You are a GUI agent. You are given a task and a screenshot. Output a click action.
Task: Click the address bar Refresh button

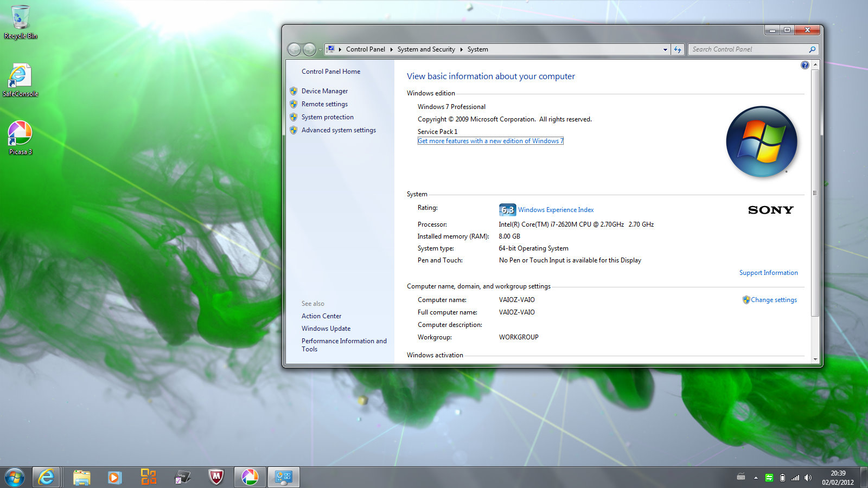(678, 49)
